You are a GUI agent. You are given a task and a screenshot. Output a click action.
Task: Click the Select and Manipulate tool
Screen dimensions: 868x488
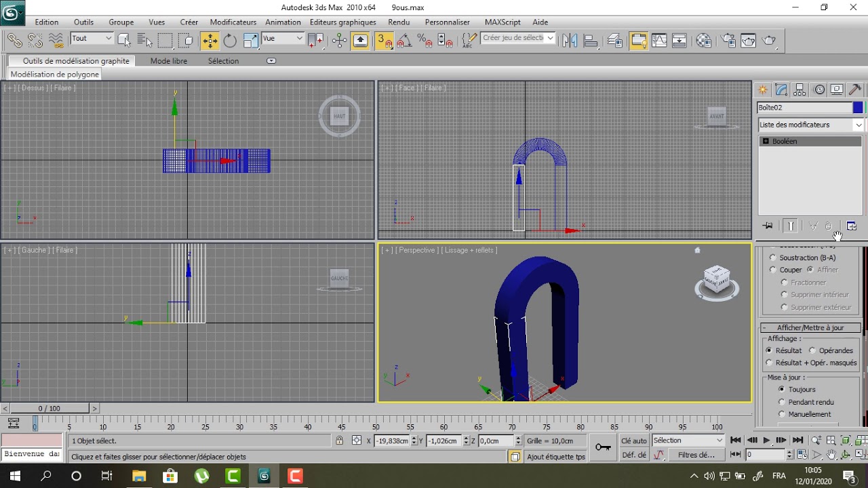point(340,41)
